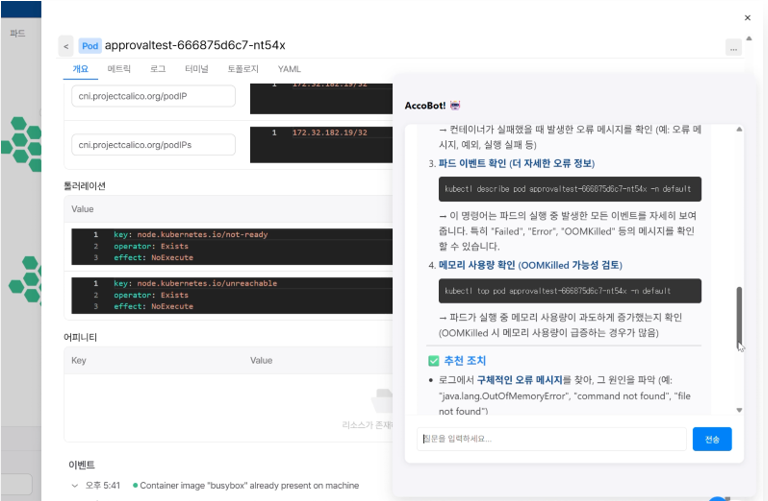Viewport: 768px width, 501px height.
Task: Open the 로그 tab
Action: pyautogui.click(x=158, y=69)
